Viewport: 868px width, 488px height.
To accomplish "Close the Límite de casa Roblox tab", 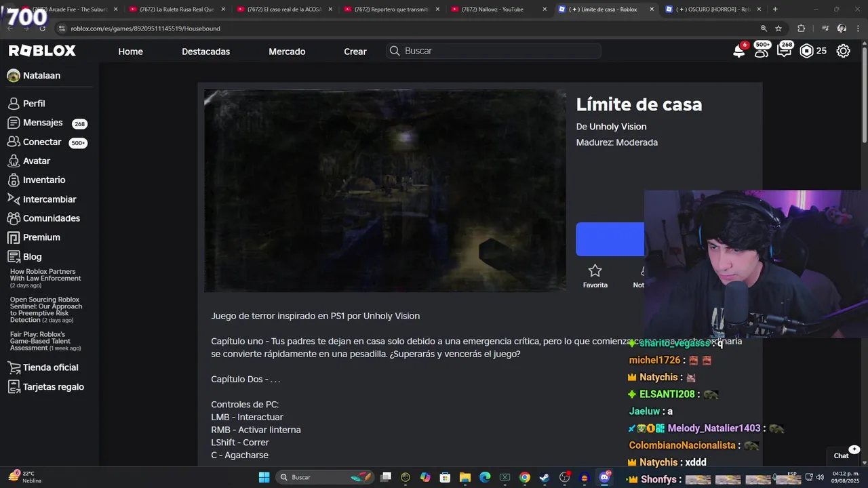I will pos(652,9).
